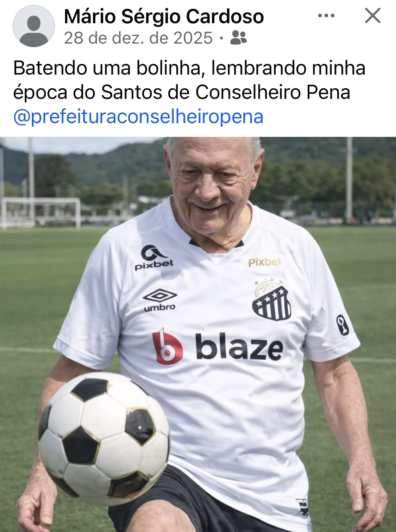The image size is (396, 532).
Task: Click the sleeve patch badge
Action: [x=342, y=325]
